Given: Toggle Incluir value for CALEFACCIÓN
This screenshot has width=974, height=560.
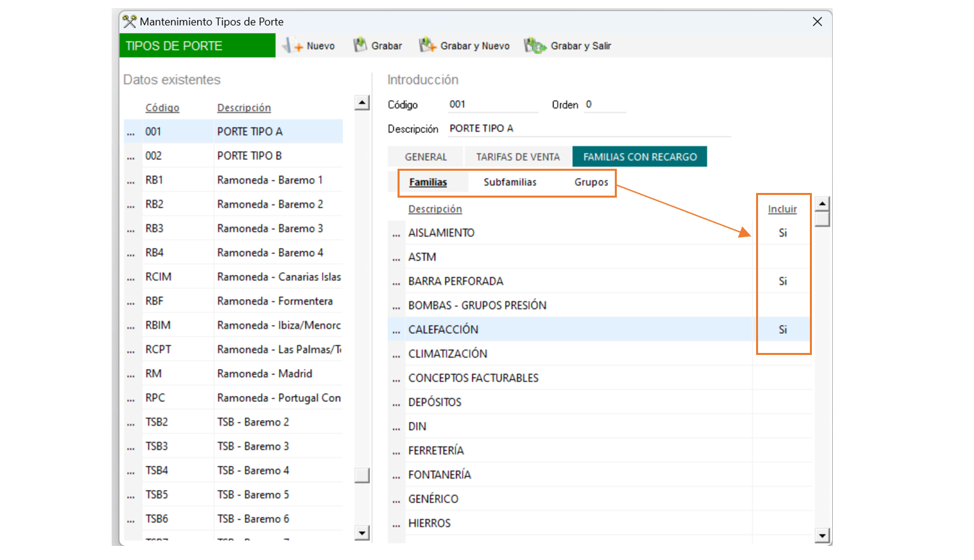Looking at the screenshot, I should pos(782,330).
